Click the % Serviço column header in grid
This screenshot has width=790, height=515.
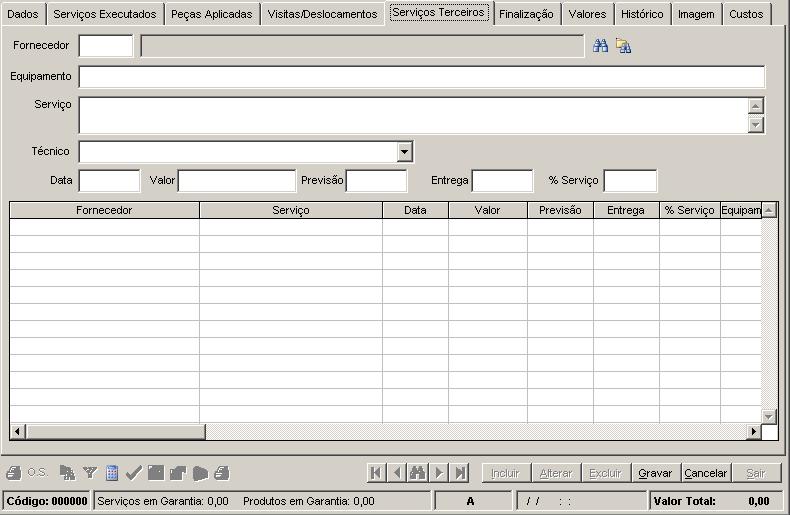click(689, 210)
